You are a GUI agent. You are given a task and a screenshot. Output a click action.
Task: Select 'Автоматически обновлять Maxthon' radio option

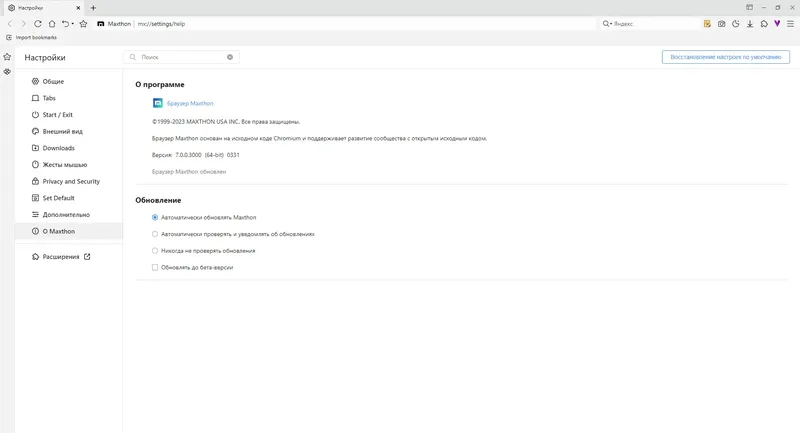tap(154, 217)
